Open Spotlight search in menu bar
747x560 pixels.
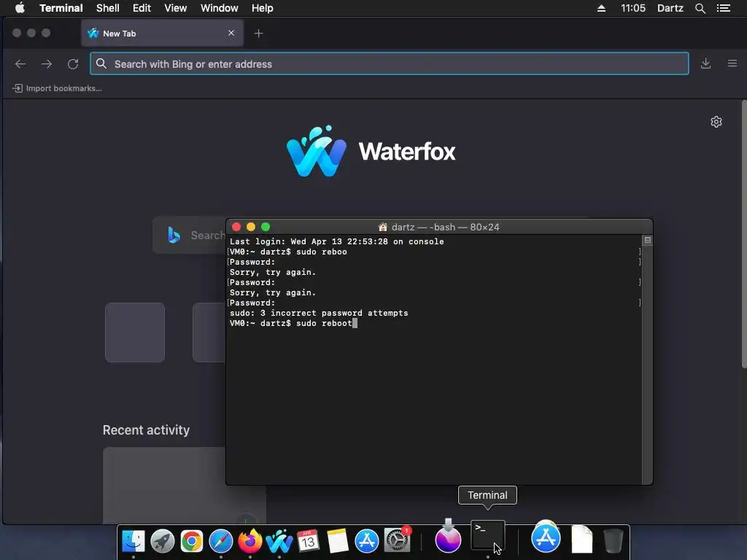click(700, 8)
